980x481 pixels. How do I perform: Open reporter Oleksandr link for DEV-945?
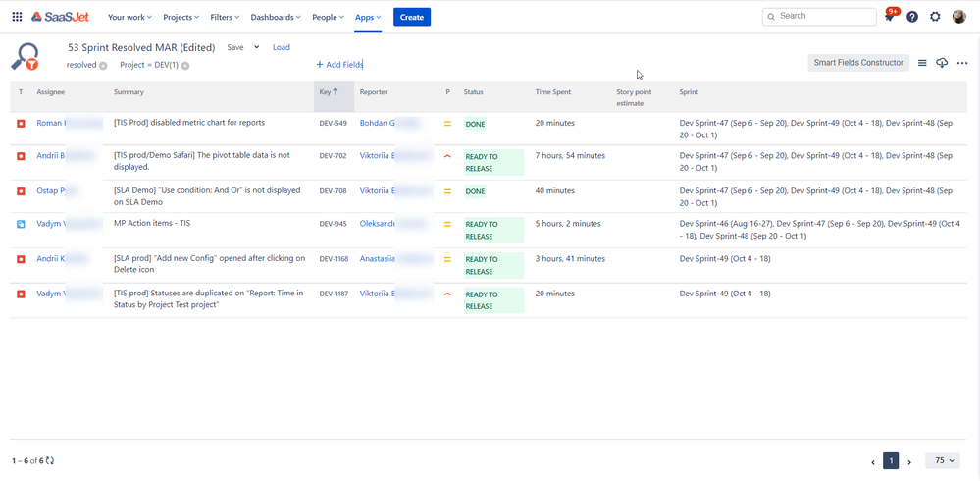tap(378, 223)
